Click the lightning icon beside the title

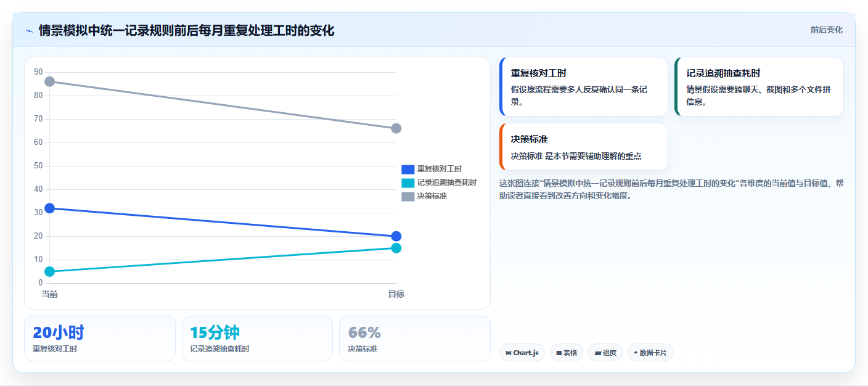[29, 31]
